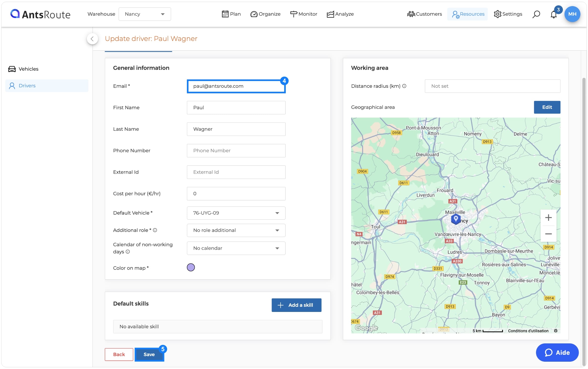
Task: Click the Settings gear icon
Action: click(x=497, y=14)
